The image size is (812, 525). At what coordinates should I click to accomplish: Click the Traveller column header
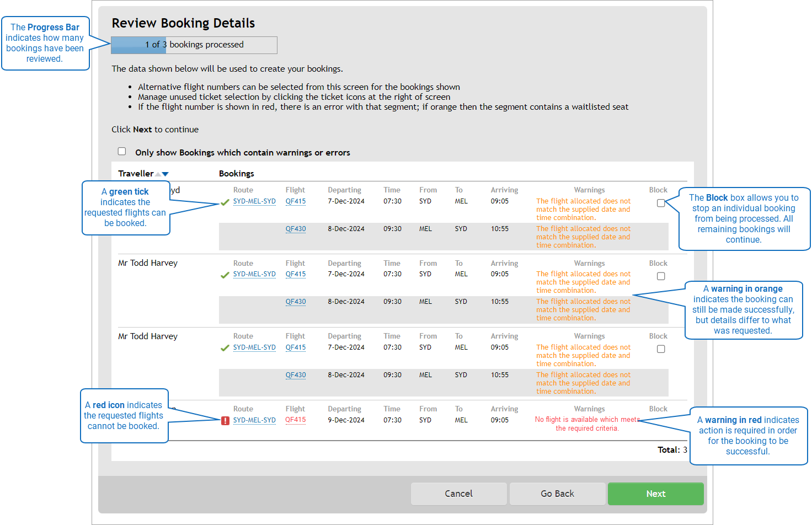[x=135, y=173]
